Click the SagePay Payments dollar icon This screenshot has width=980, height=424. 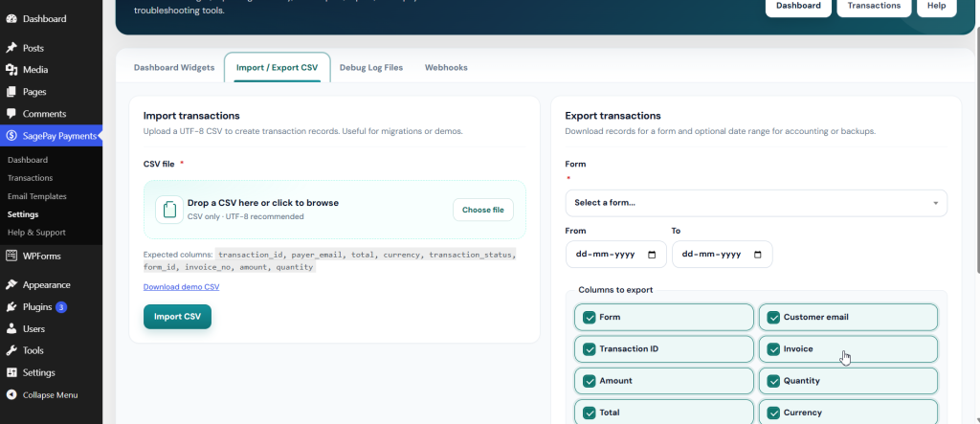(11, 136)
